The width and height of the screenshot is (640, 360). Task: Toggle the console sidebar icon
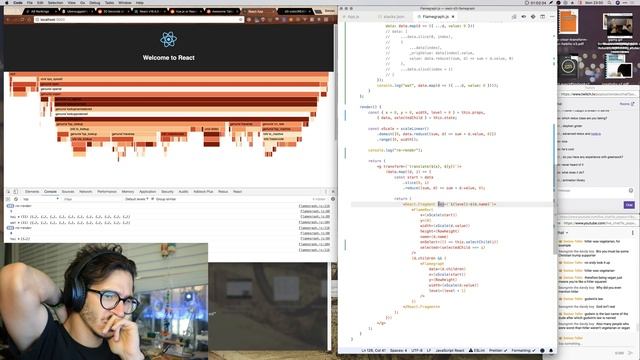[8, 199]
